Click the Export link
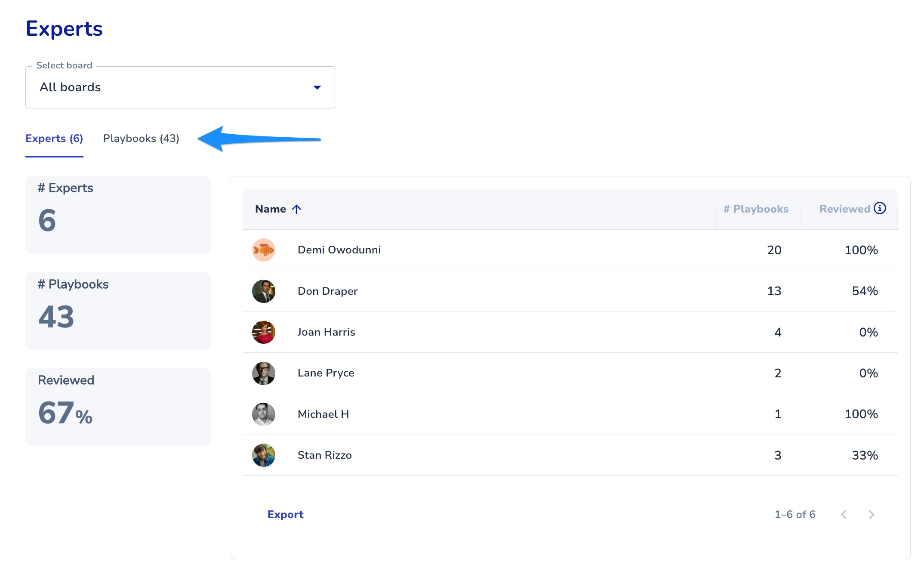The width and height of the screenshot is (924, 574). tap(285, 515)
